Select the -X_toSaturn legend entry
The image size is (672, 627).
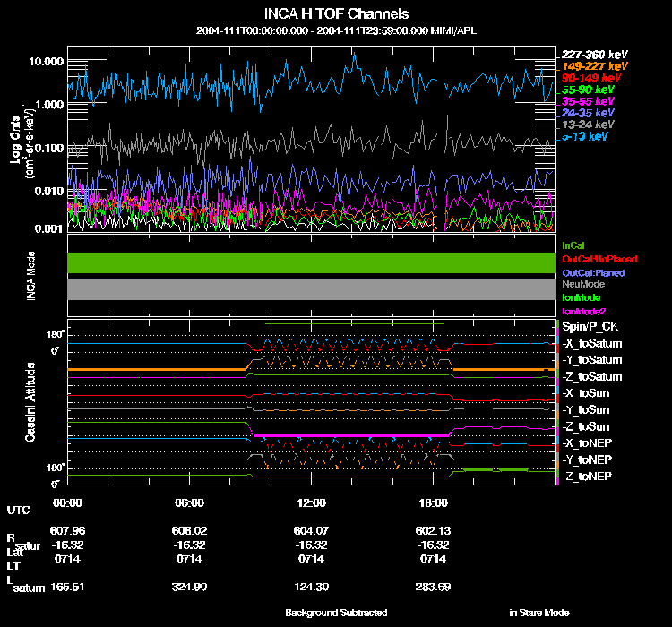592,344
